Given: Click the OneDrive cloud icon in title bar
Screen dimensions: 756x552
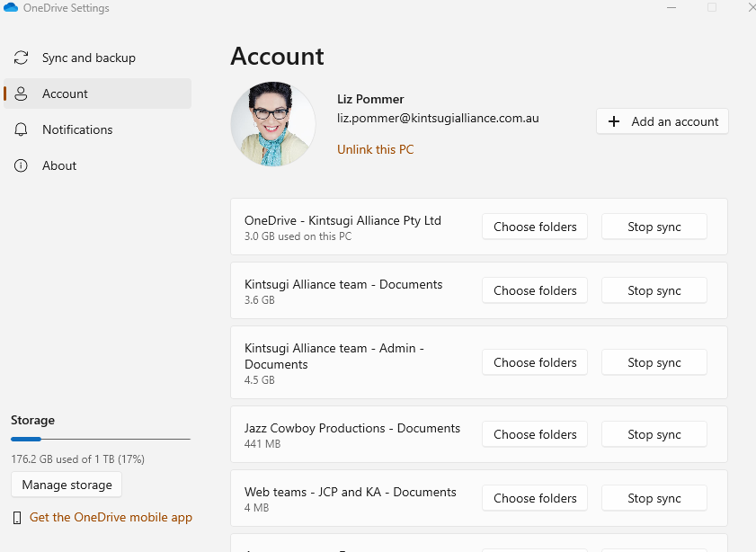Looking at the screenshot, I should coord(11,8).
